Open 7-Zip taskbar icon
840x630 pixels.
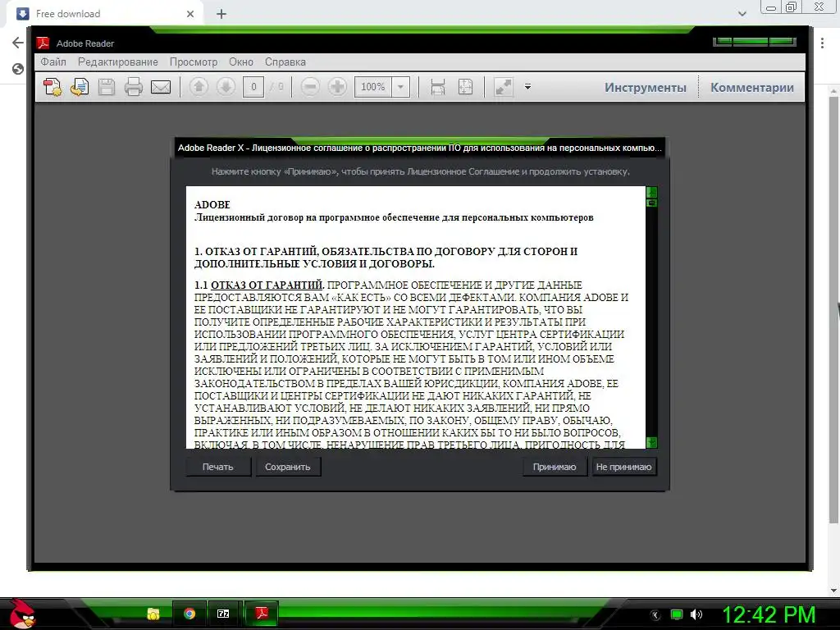coord(223,614)
